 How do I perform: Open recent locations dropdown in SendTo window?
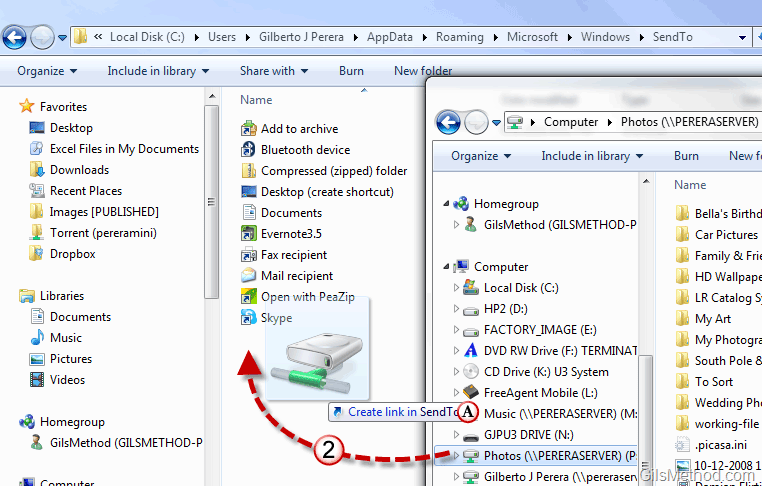[x=63, y=37]
